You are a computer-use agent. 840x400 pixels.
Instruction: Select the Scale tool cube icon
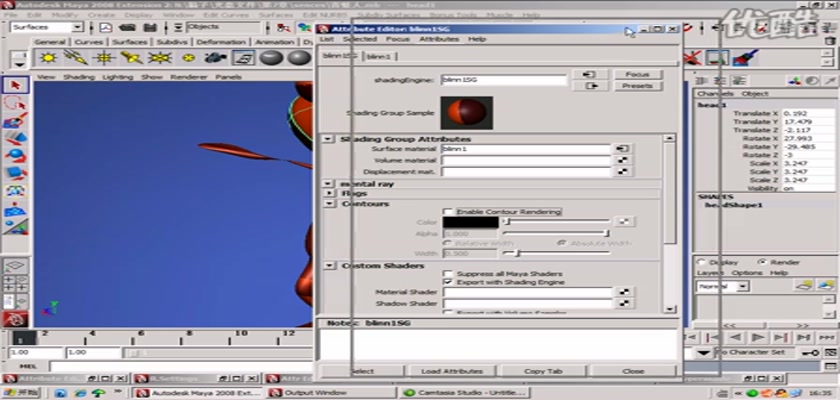click(16, 173)
